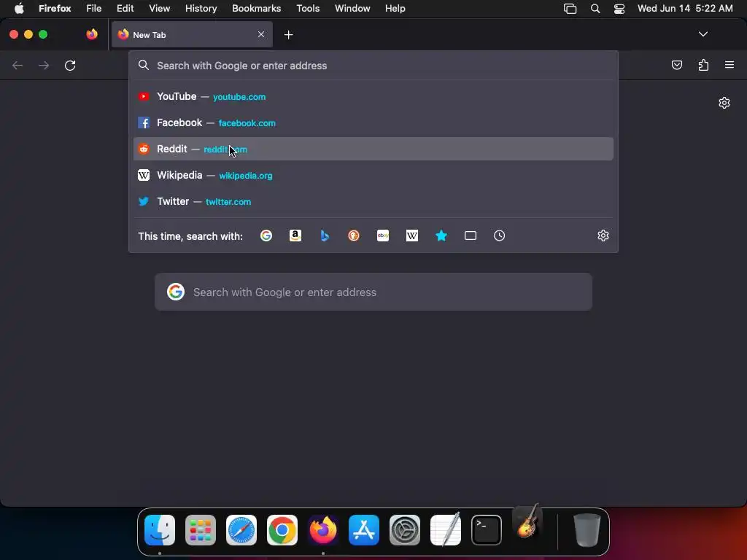Go forward with the forward arrow

(x=44, y=65)
